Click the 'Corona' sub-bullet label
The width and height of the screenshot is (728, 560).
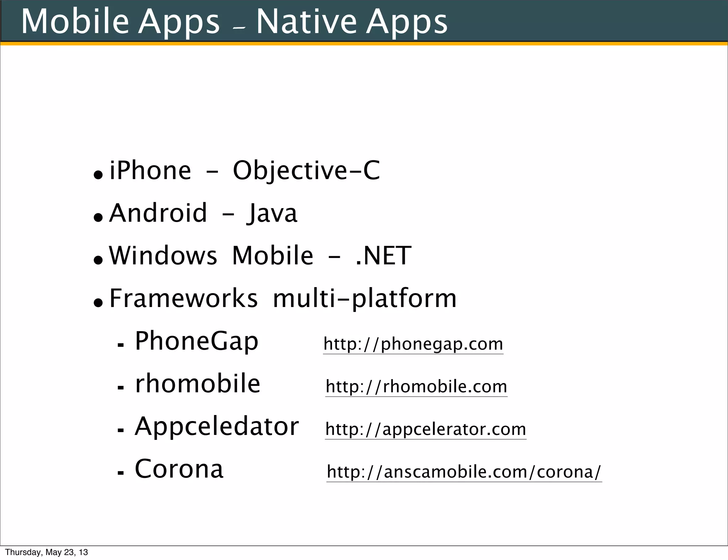pos(179,469)
